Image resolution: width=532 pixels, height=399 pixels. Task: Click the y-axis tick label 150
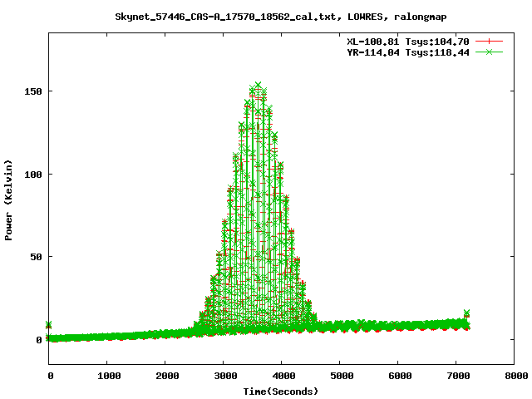coord(33,91)
